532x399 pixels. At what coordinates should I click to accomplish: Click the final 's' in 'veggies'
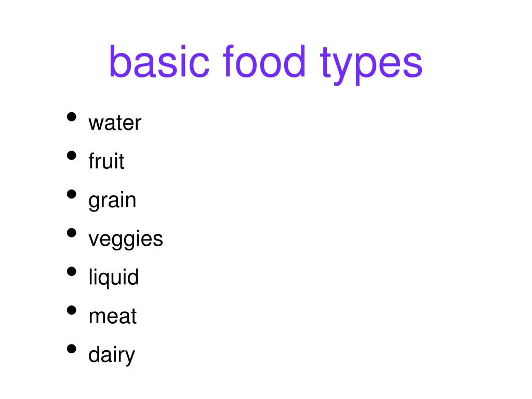pyautogui.click(x=158, y=240)
